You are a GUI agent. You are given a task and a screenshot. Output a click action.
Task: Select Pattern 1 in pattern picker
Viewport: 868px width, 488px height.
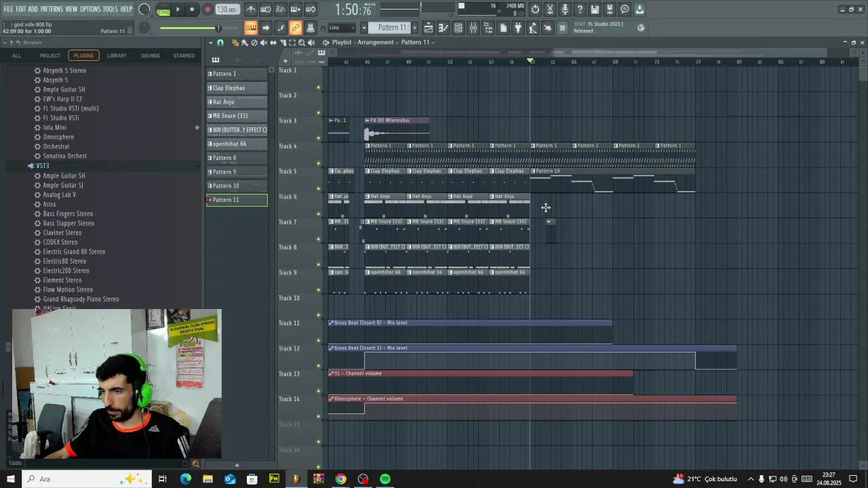[237, 74]
